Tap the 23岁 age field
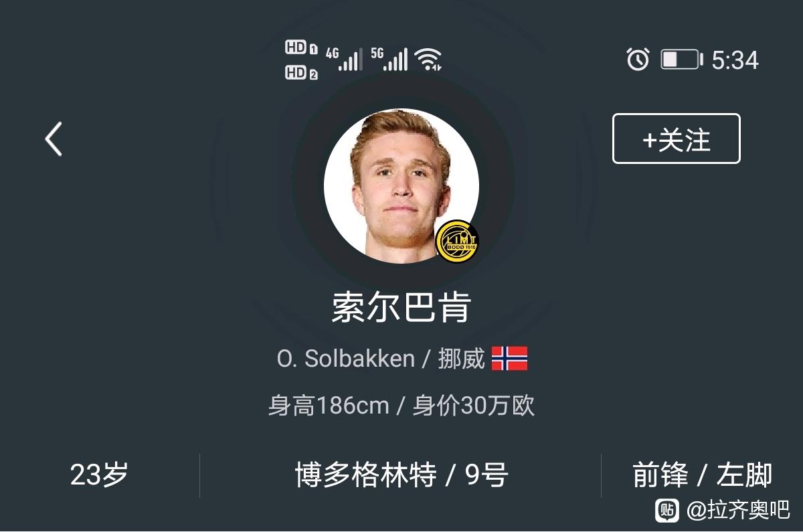Image resolution: width=803 pixels, height=532 pixels. pyautogui.click(x=99, y=475)
